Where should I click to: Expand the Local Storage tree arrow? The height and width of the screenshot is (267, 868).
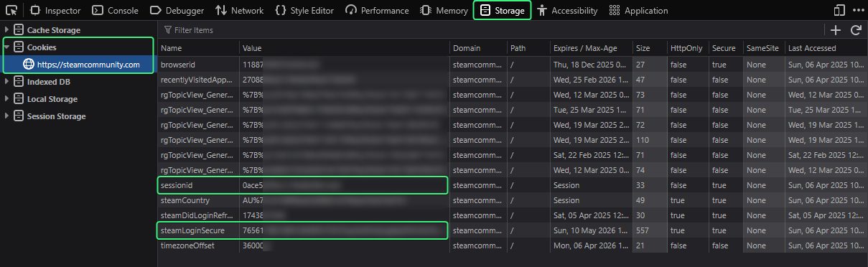coord(6,99)
